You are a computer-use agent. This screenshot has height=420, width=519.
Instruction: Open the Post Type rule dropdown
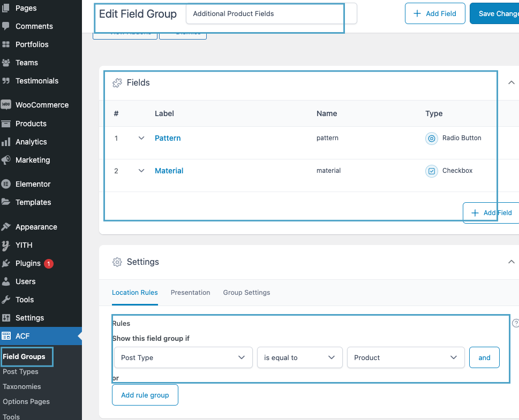(183, 357)
